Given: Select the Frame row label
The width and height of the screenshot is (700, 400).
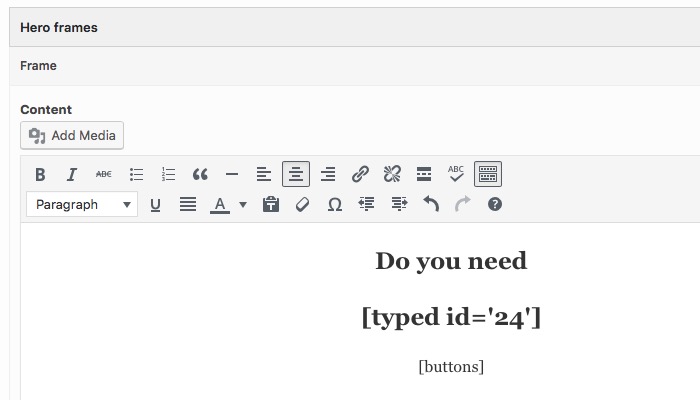Looking at the screenshot, I should (x=38, y=66).
